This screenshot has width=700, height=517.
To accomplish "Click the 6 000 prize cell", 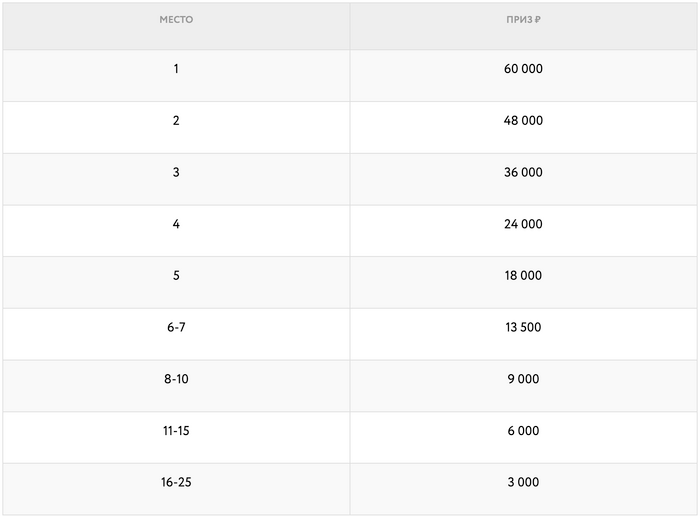I will coord(523,431).
